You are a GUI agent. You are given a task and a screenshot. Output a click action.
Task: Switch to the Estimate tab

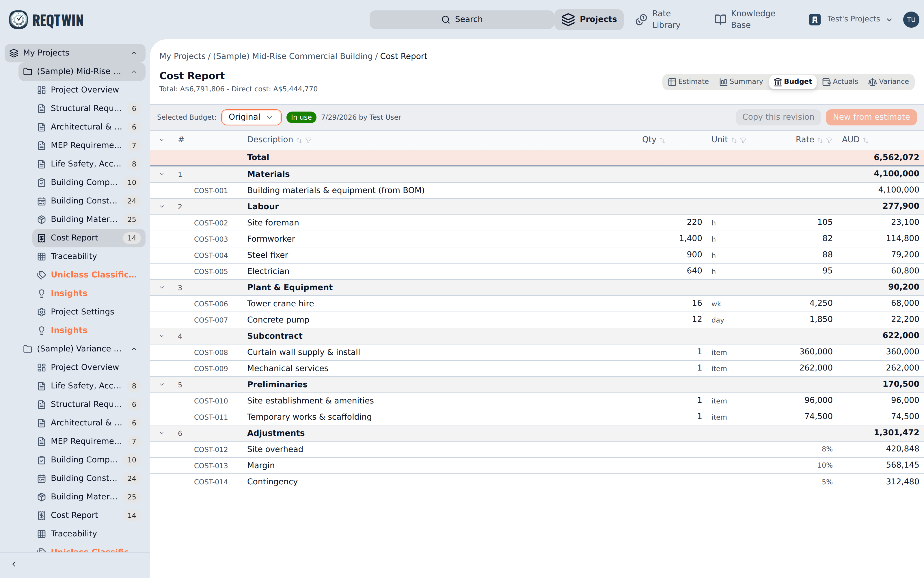point(688,82)
